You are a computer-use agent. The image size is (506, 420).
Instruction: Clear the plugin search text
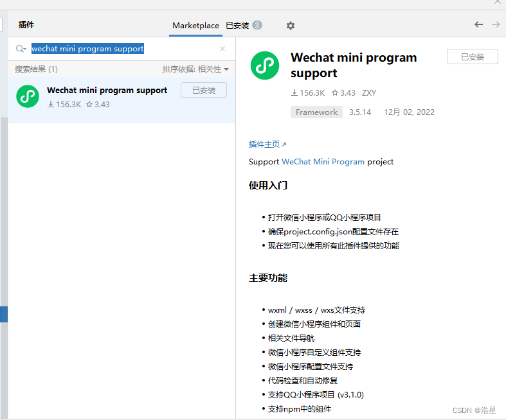(x=222, y=49)
